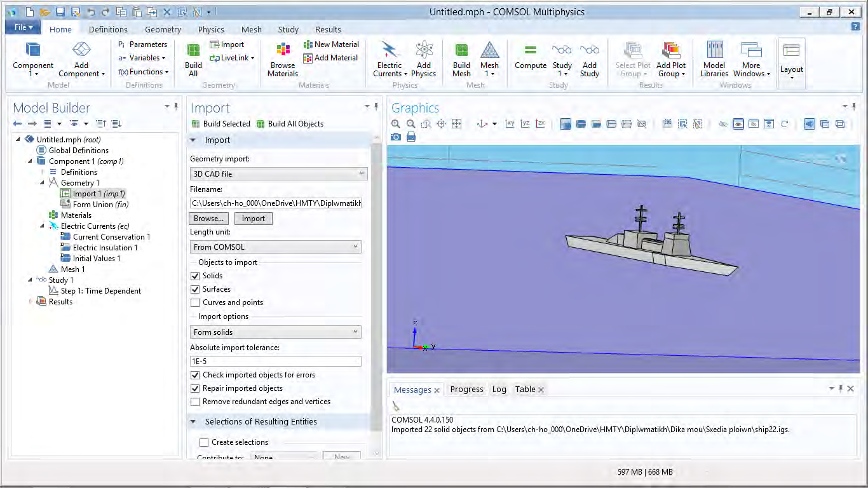The width and height of the screenshot is (868, 488).
Task: Collapse the Geometry 1 tree node
Action: 43,183
